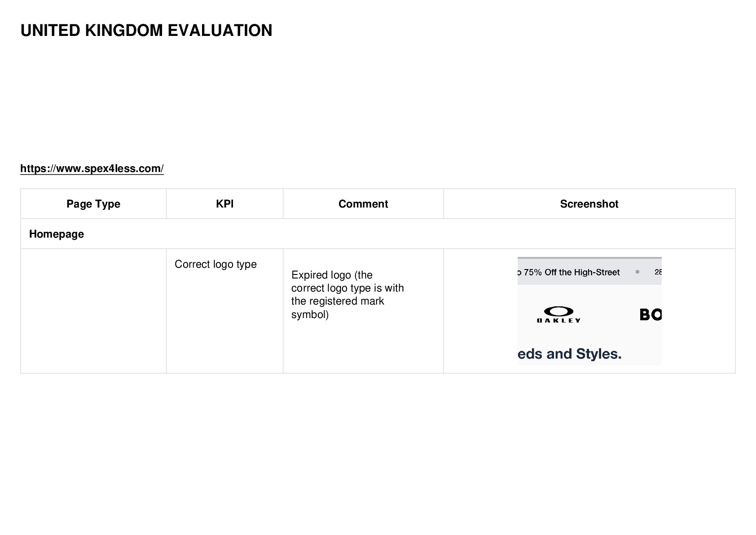This screenshot has height=535, width=756.
Task: Click the 'Correct logo type' cell
Action: (224, 311)
